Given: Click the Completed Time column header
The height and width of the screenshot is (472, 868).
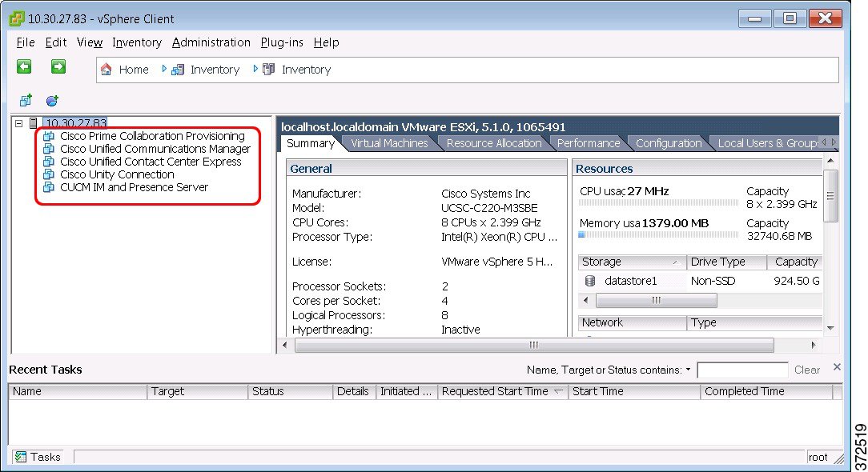Looking at the screenshot, I should (766, 392).
